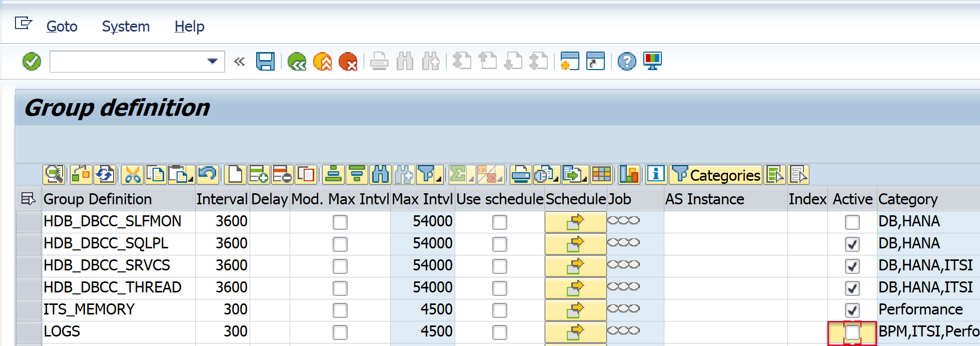
Task: Open the blue Information icon
Action: [656, 174]
